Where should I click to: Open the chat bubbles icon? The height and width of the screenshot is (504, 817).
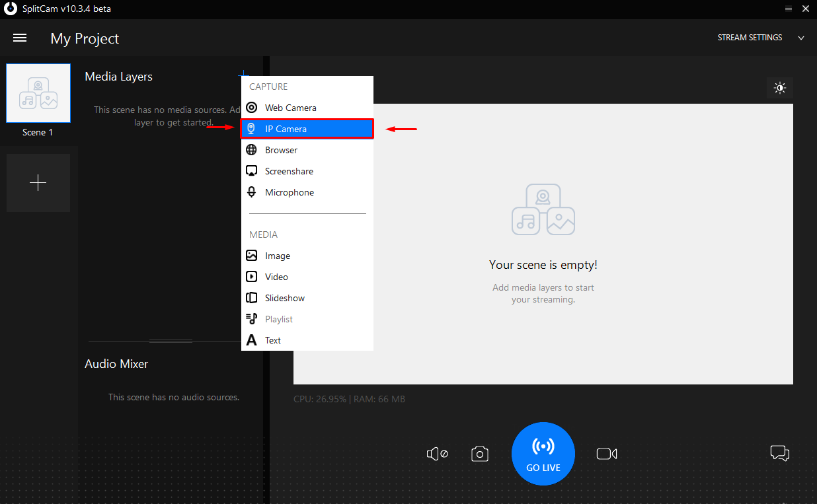[780, 453]
